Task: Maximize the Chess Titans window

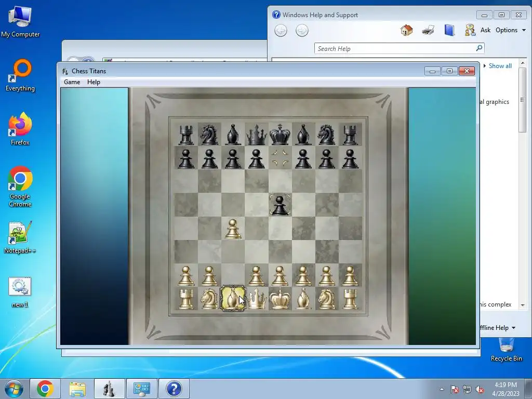Action: pos(449,71)
